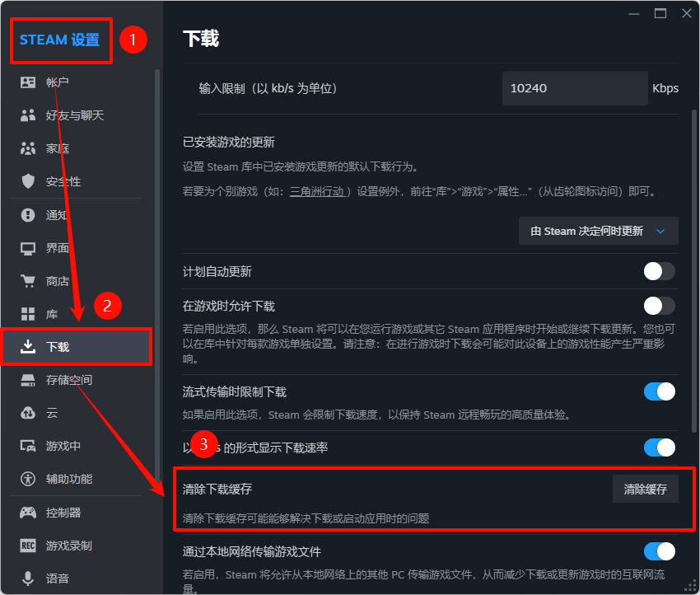
Task: Click the gamepad icon beside 控制器
Action: (x=28, y=513)
